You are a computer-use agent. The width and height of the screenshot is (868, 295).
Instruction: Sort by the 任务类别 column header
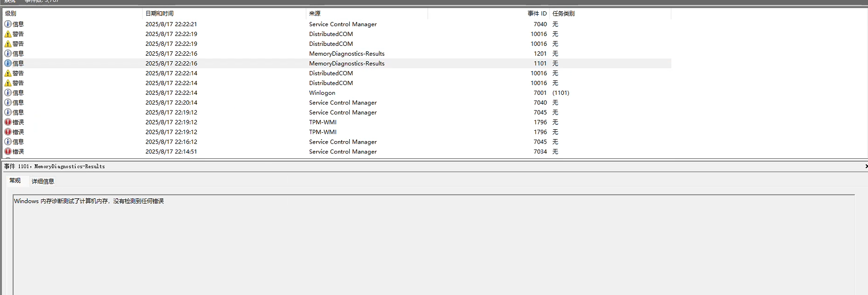[611, 13]
